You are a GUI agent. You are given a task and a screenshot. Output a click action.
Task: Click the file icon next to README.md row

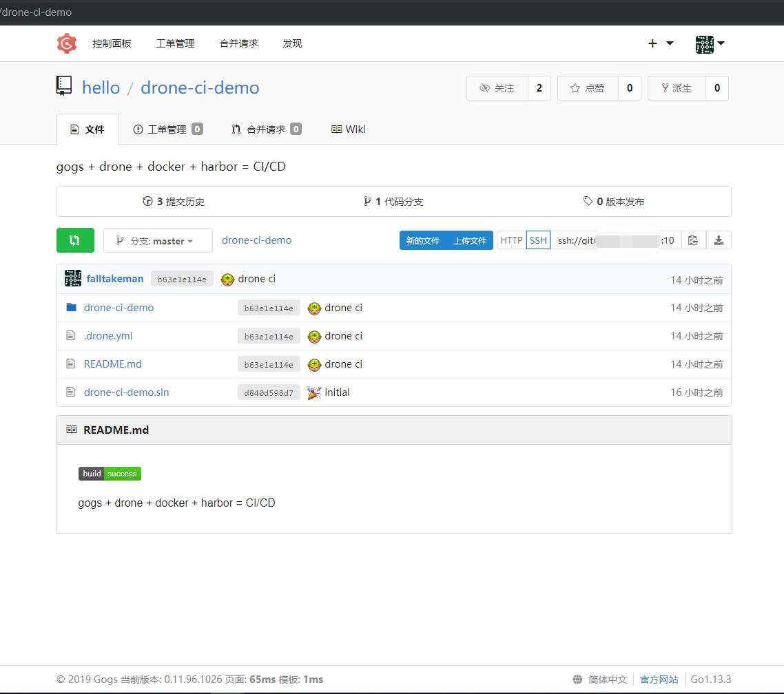71,364
